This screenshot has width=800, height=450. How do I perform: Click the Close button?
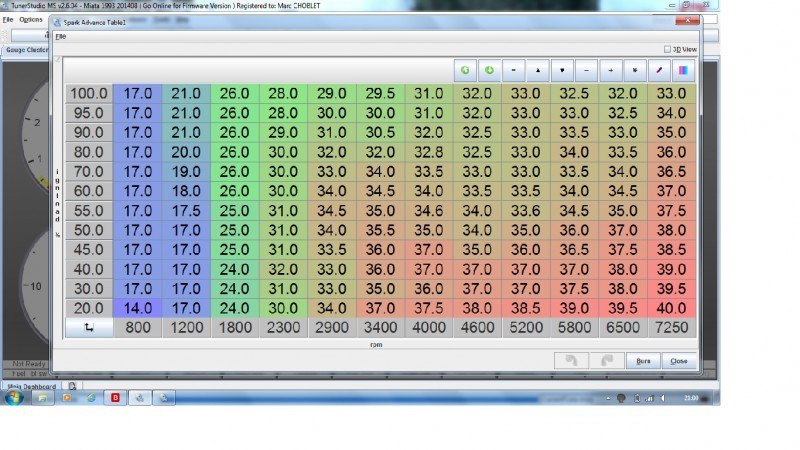679,361
